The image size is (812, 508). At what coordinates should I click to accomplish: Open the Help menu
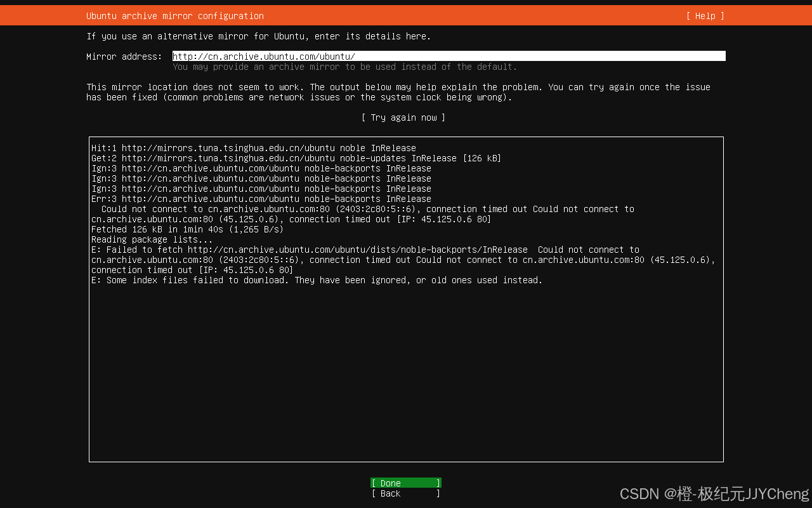705,16
